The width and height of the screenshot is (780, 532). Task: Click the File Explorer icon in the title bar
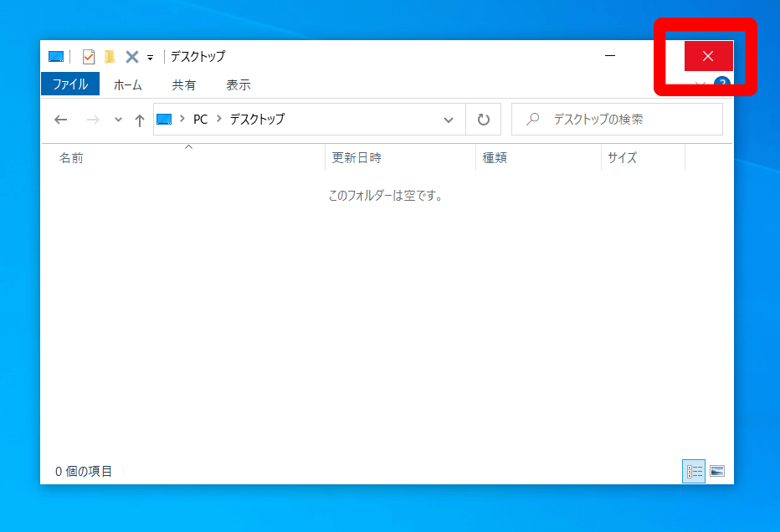56,56
